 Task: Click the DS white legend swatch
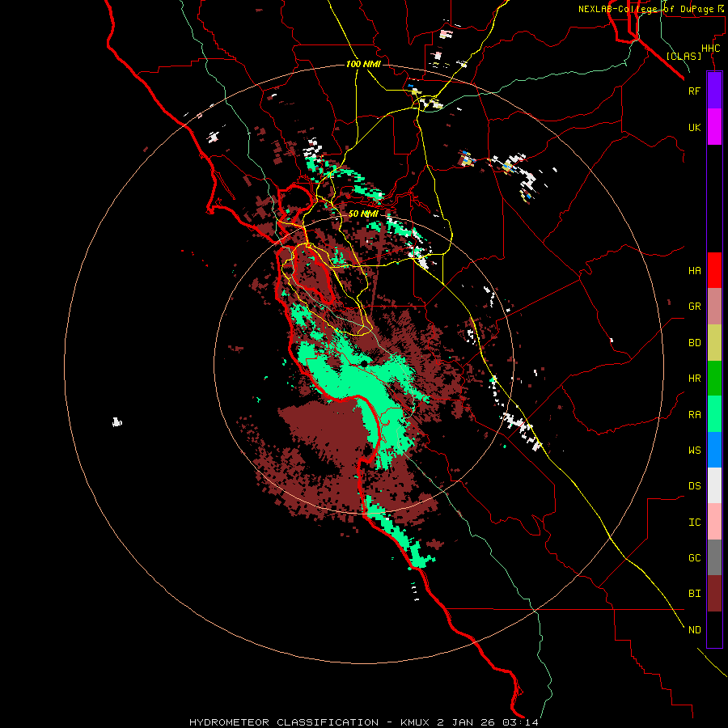point(714,485)
